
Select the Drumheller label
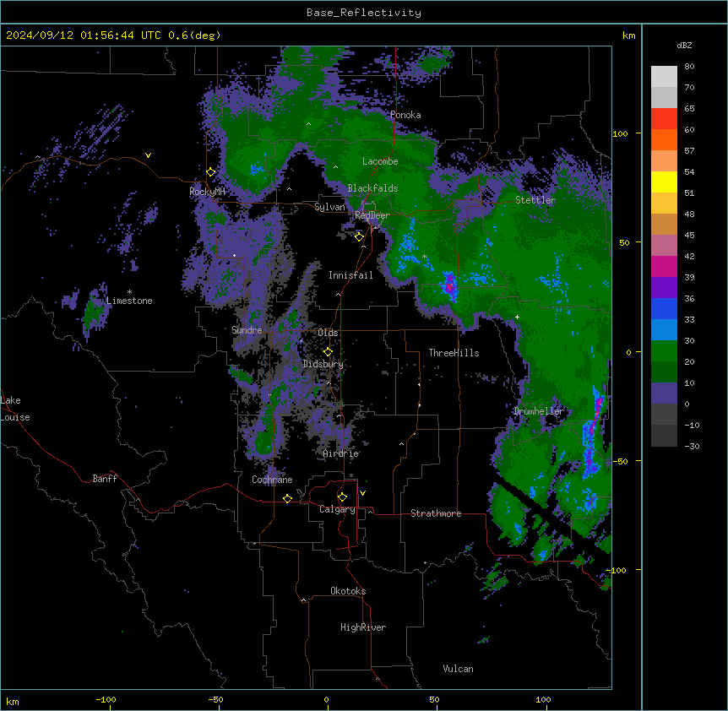click(539, 411)
